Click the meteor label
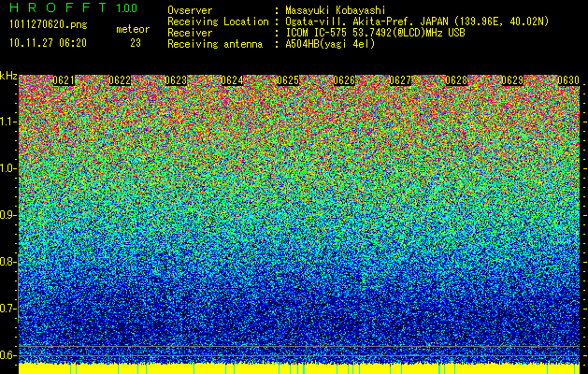The height and width of the screenshot is (374, 588). click(133, 29)
